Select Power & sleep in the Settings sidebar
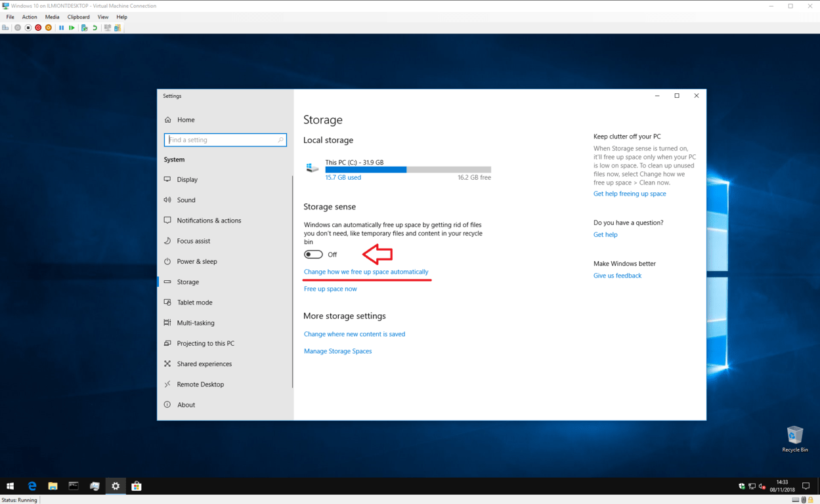 (x=198, y=261)
